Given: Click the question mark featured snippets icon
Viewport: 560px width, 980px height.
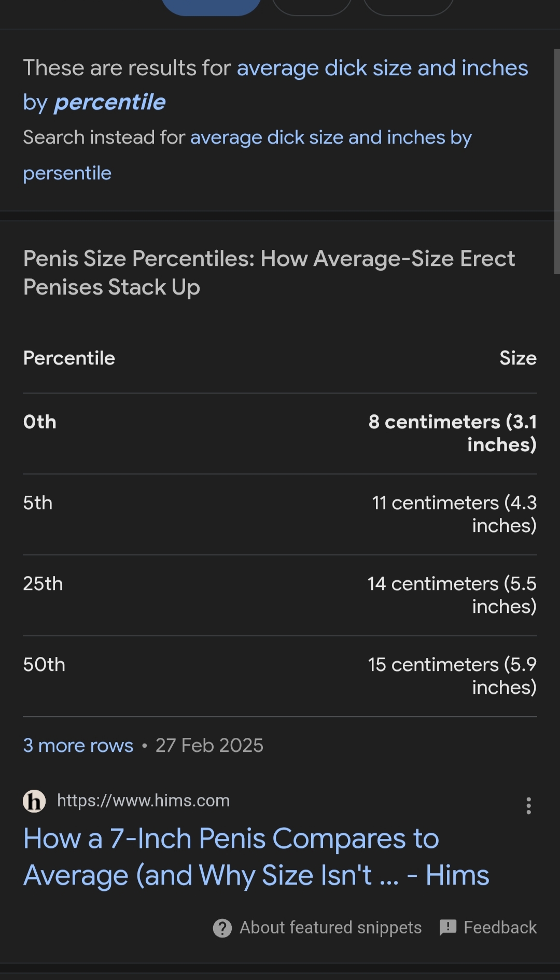Looking at the screenshot, I should tap(222, 928).
